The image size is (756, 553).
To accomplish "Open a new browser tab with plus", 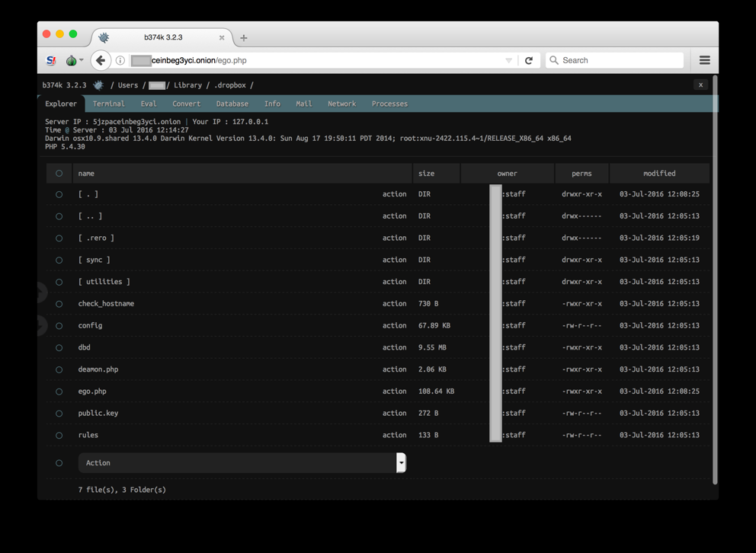I will (x=244, y=37).
